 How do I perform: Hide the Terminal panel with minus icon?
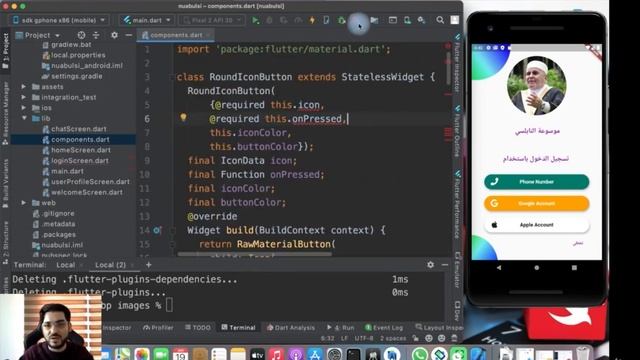pos(445,264)
